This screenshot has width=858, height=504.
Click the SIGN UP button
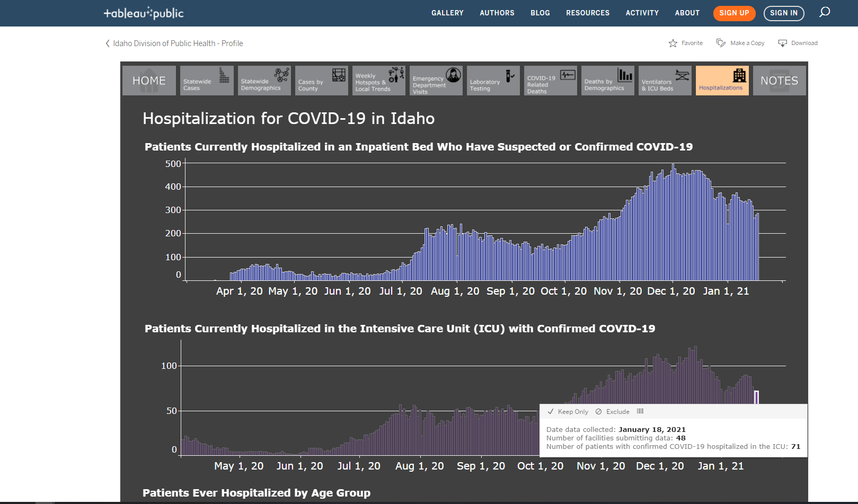click(734, 13)
